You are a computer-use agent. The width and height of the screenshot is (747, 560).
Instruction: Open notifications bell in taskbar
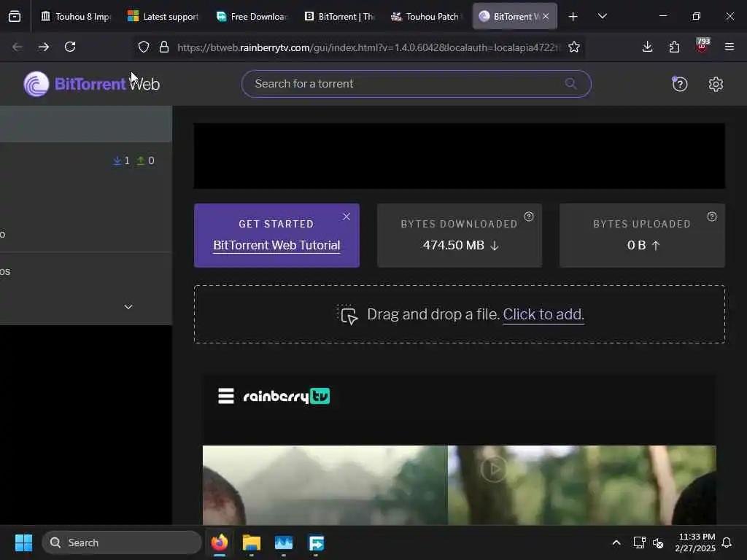click(x=727, y=542)
